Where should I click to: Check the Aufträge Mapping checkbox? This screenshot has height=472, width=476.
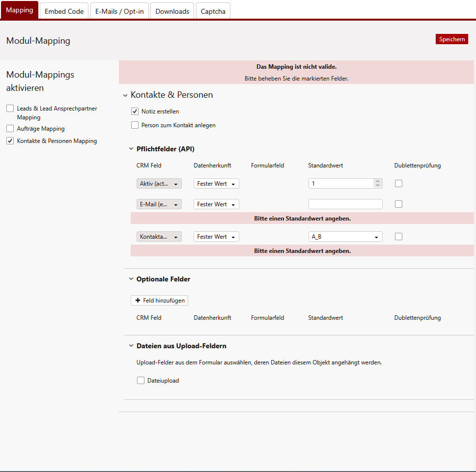(x=10, y=129)
